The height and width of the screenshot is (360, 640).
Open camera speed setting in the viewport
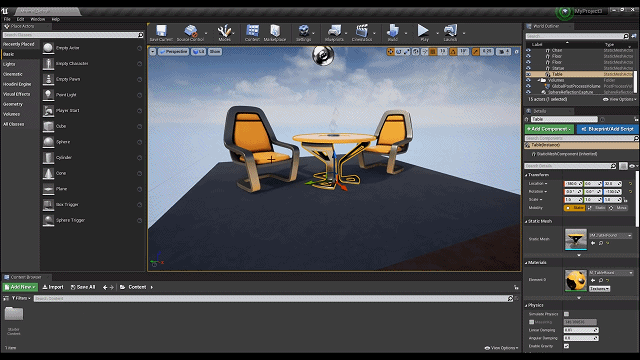[504, 52]
